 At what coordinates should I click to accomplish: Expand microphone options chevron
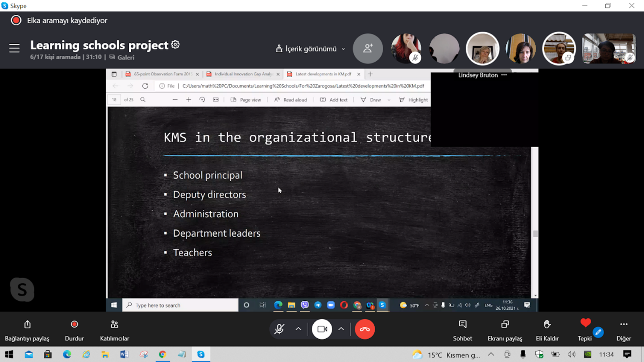coord(298,329)
